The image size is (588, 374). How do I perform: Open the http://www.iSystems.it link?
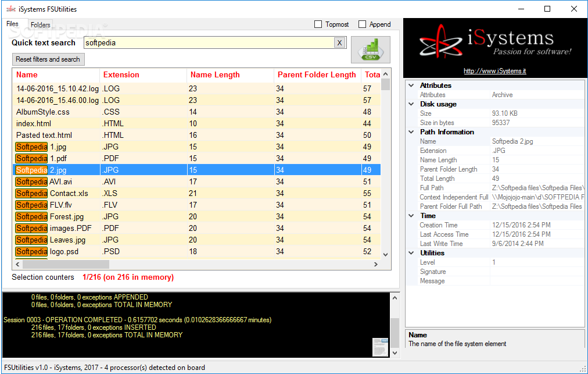click(494, 71)
